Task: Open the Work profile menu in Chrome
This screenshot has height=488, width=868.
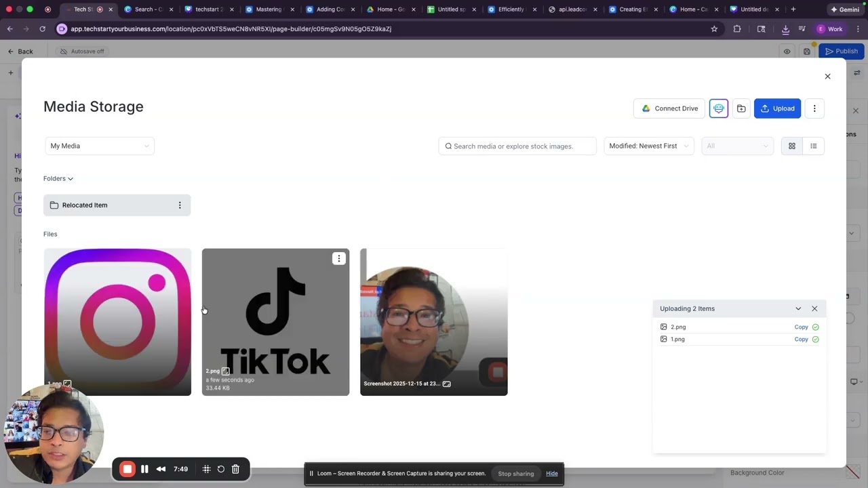Action: click(830, 29)
